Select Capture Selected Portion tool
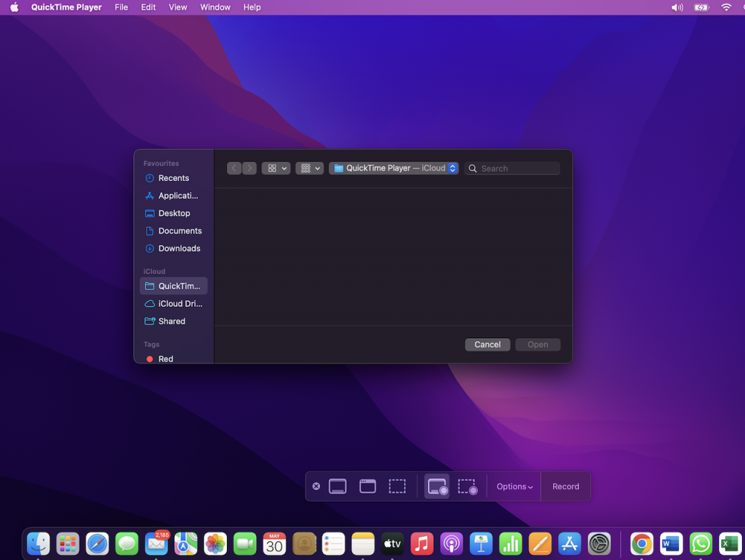745x560 pixels. [x=397, y=487]
